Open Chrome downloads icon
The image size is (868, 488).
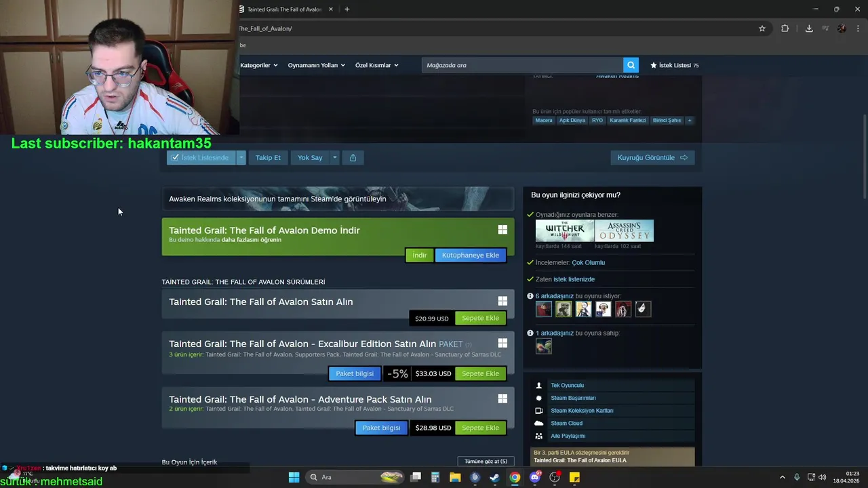click(x=809, y=28)
